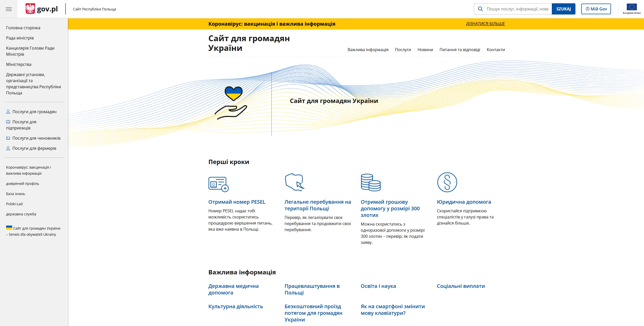The image size is (644, 326).
Task: Open Як на смартфоні змінити мову клавіатури
Action: 393,310
